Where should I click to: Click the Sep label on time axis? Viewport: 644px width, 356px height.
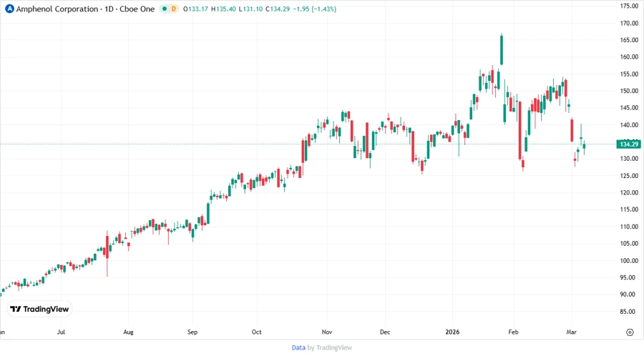coord(192,332)
